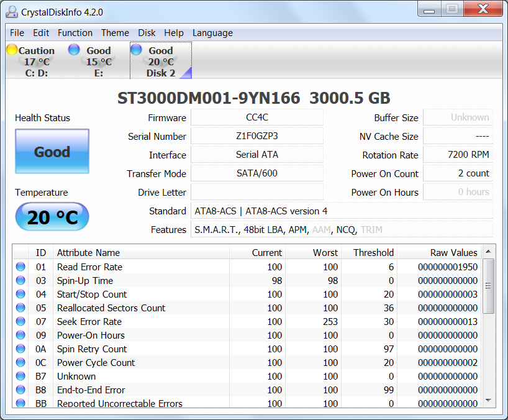Click the attribute list scrollbar down arrow

click(x=488, y=401)
